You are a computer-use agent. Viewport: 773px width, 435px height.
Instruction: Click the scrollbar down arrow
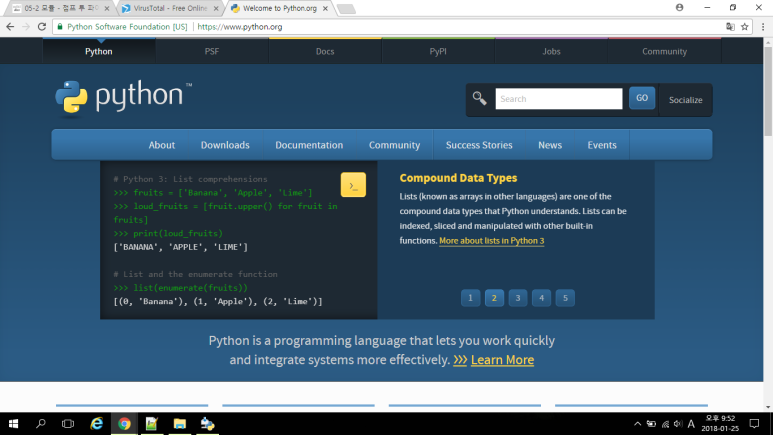coord(768,407)
